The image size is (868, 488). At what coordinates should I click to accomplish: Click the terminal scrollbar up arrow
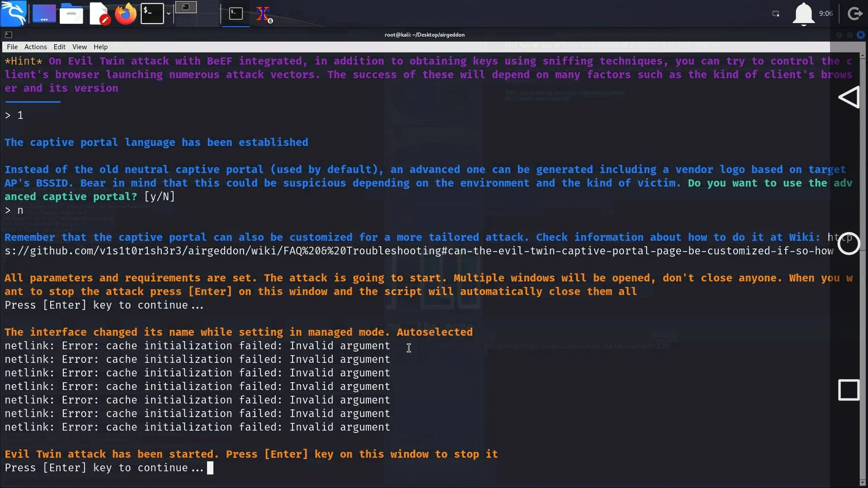[x=863, y=56]
